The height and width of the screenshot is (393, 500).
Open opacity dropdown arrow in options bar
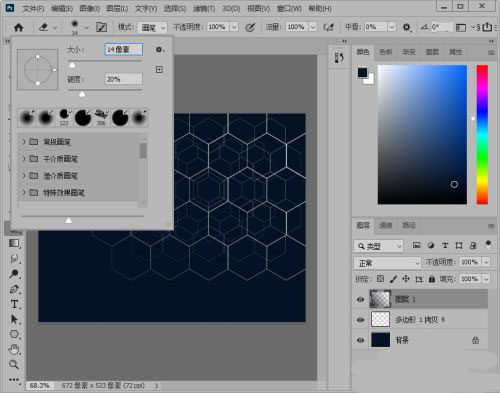pyautogui.click(x=234, y=27)
